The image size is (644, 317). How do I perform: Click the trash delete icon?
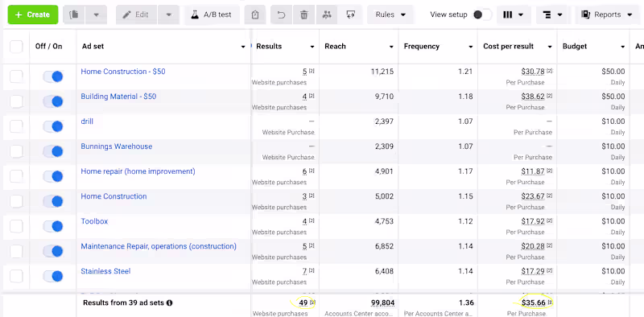coord(304,14)
